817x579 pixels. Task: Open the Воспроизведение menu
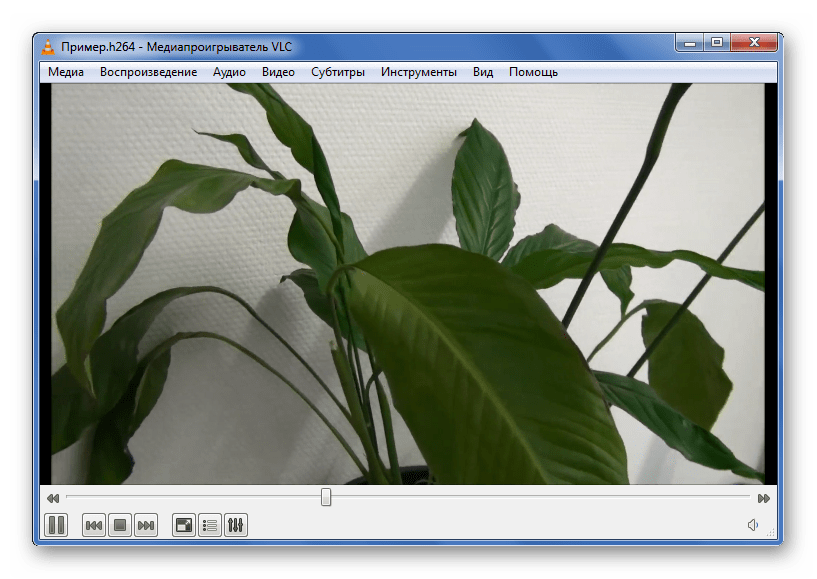(148, 72)
